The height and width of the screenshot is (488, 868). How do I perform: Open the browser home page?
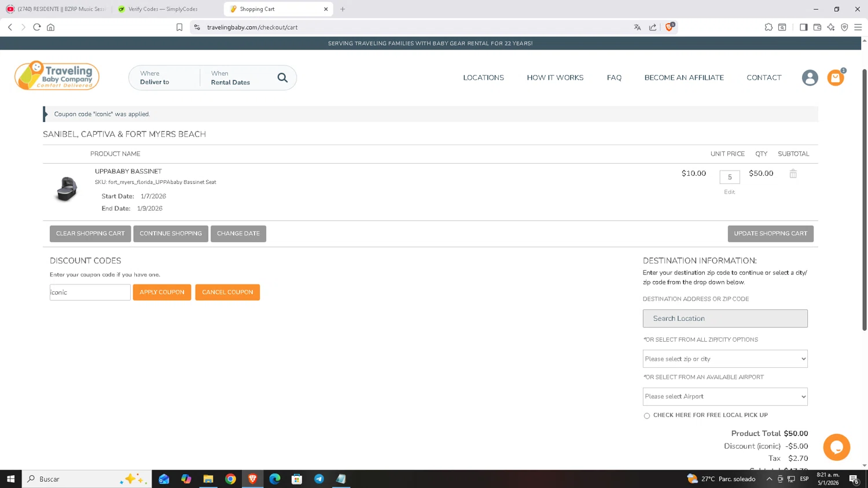click(x=51, y=27)
